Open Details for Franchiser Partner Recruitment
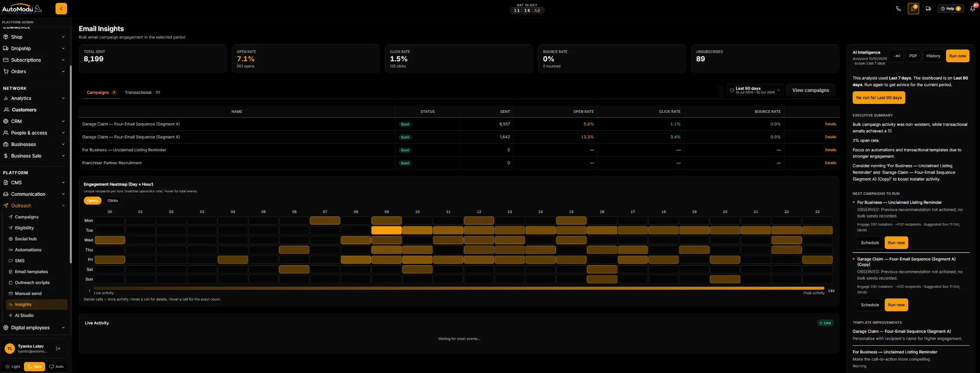Screen dimensions: 980x373 (830, 163)
